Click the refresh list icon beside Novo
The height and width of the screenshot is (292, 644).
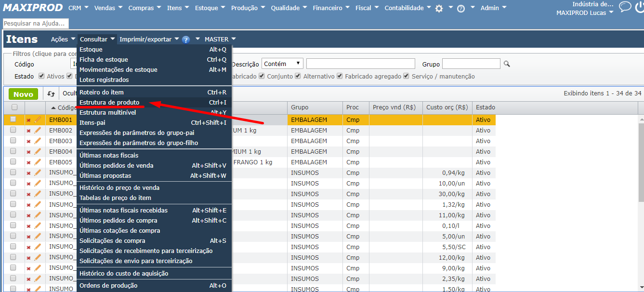coord(51,94)
